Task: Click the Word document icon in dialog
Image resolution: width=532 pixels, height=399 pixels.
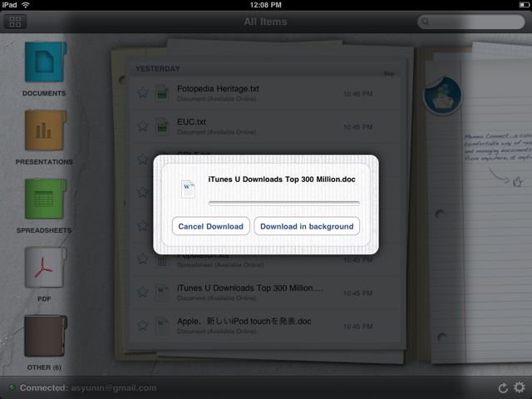Action: point(188,189)
